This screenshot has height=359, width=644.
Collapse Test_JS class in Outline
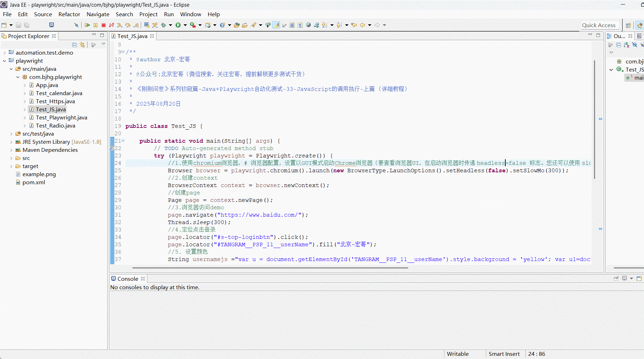(x=611, y=70)
